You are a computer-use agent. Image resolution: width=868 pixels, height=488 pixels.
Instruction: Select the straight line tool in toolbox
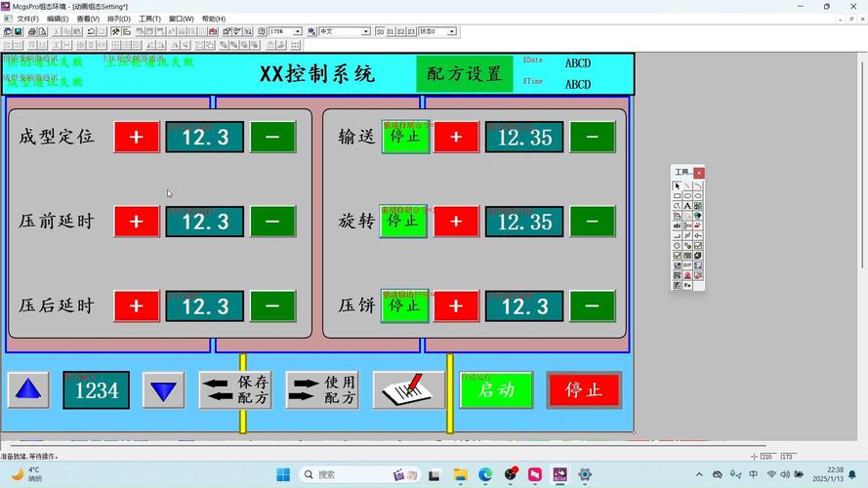(x=687, y=185)
